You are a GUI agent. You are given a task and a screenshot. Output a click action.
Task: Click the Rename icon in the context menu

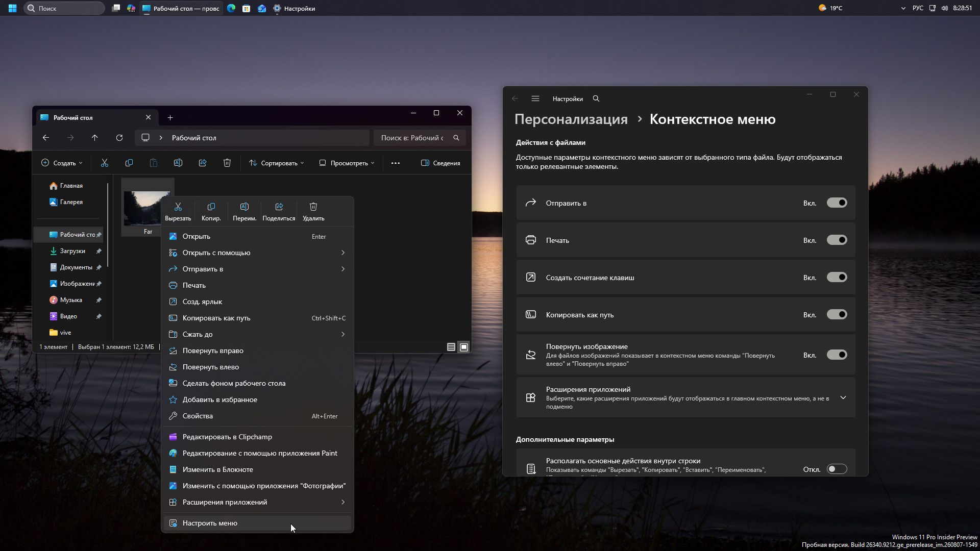point(244,207)
